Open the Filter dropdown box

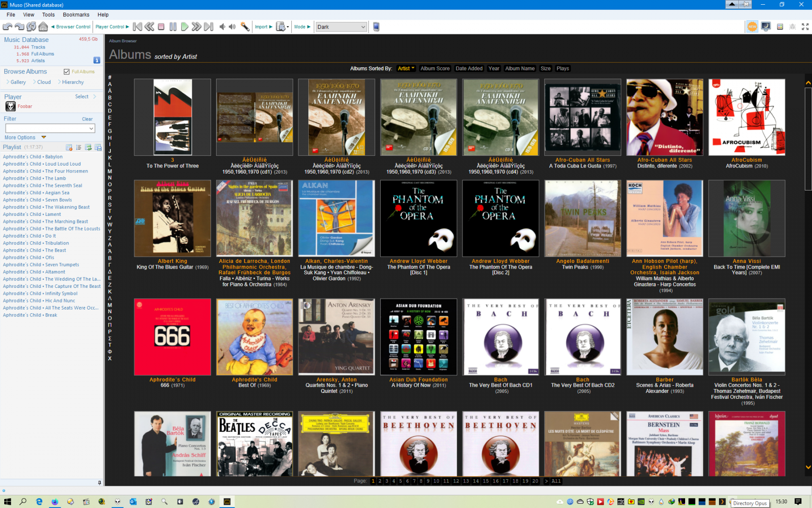tap(50, 128)
